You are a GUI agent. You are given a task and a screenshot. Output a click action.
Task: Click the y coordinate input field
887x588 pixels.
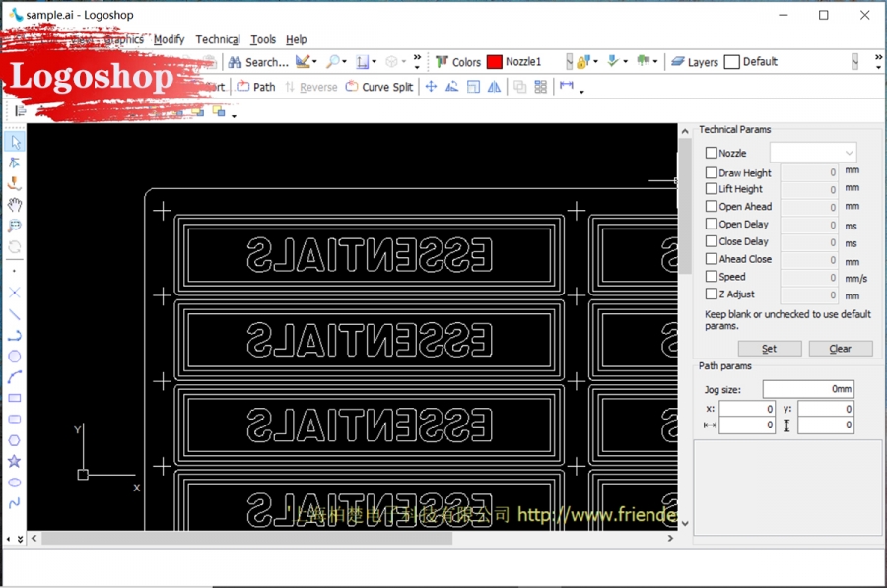tap(826, 408)
